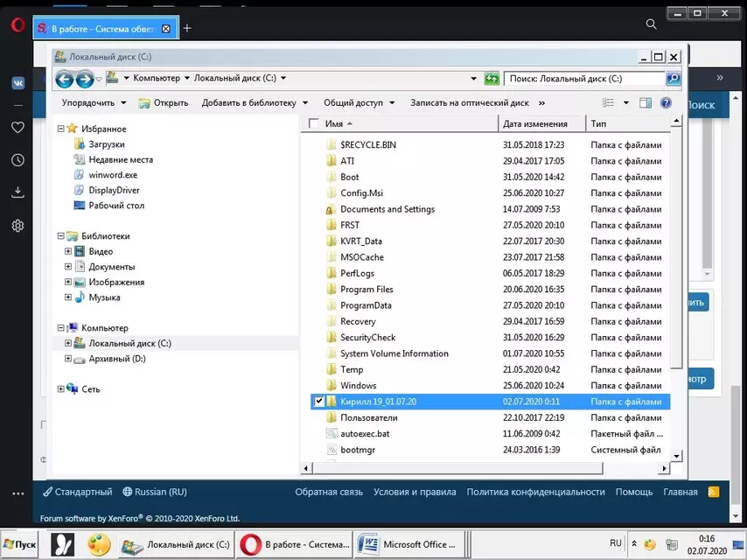The height and width of the screenshot is (560, 747).
Task: Click scroll down arrow of file list
Action: point(676,456)
